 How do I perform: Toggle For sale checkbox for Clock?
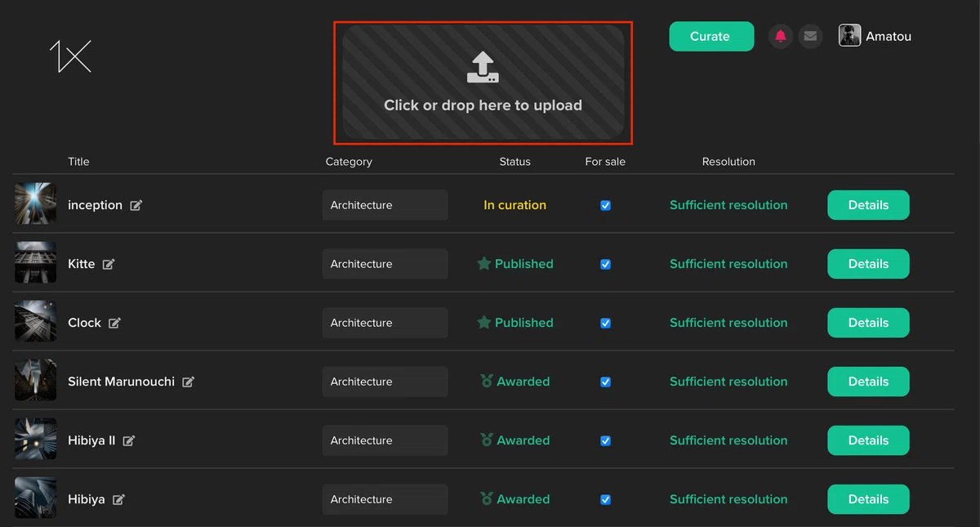(605, 324)
